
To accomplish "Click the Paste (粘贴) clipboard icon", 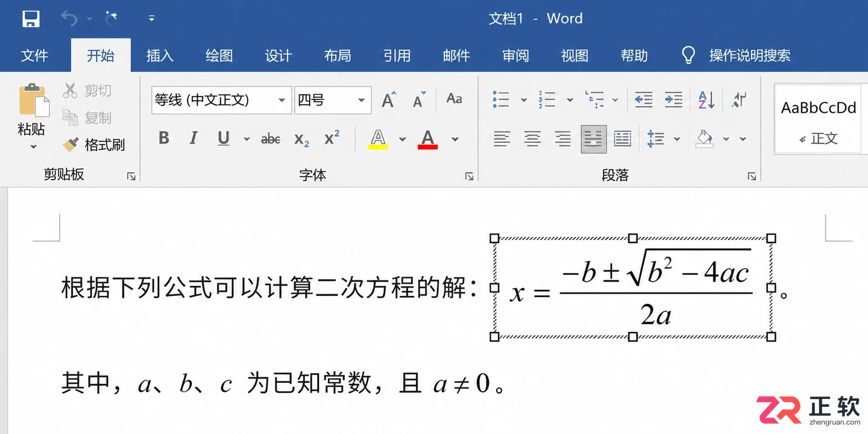I will click(34, 100).
